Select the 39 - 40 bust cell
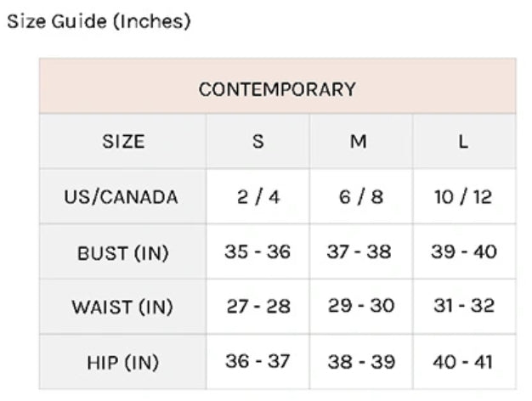Viewport: 532px width, 401px height. 465,251
